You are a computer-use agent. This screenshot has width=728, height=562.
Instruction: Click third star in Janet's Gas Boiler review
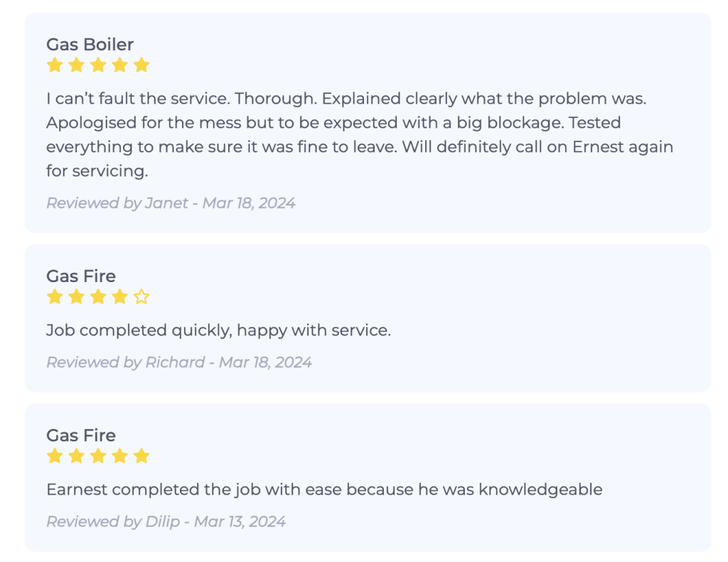coord(98,65)
